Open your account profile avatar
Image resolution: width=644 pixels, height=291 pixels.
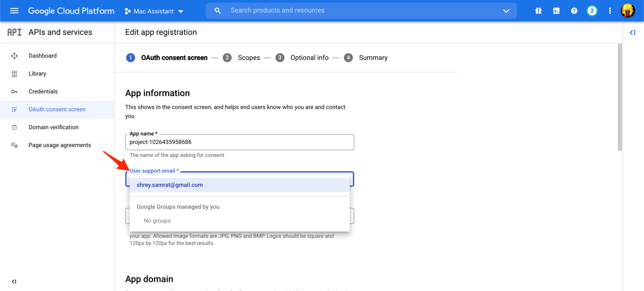[x=628, y=10]
